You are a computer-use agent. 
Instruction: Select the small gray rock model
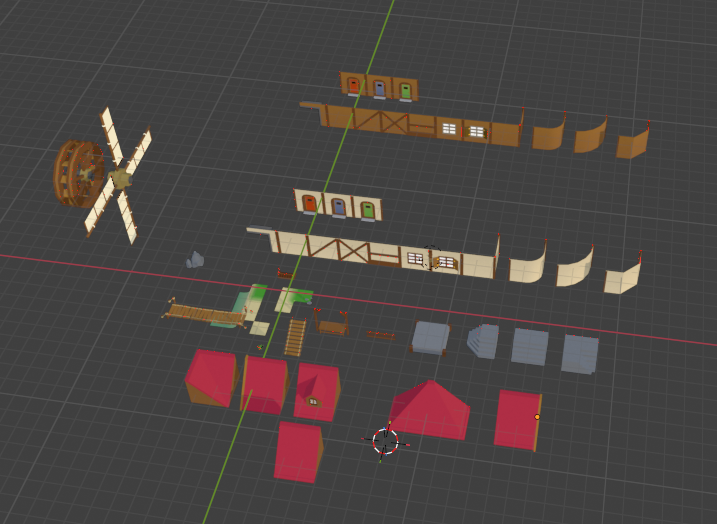click(x=195, y=260)
